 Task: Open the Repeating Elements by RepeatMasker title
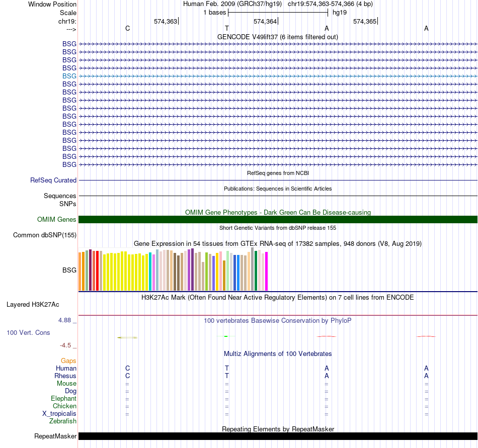coord(278,429)
